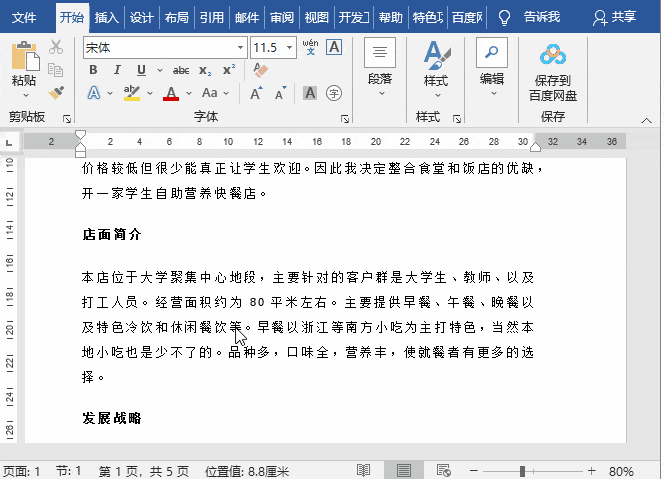
Task: Decrease font size with shrink icon
Action: pyautogui.click(x=280, y=93)
